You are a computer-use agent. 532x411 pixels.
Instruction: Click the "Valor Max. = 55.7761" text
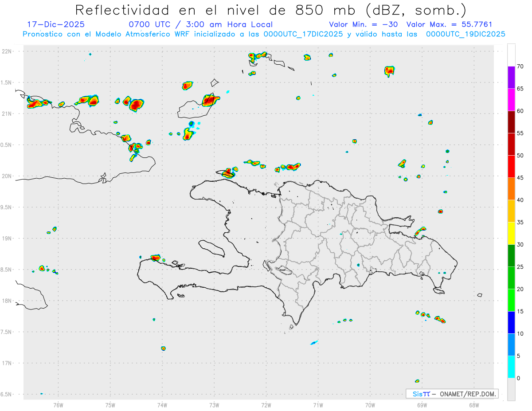(x=449, y=24)
